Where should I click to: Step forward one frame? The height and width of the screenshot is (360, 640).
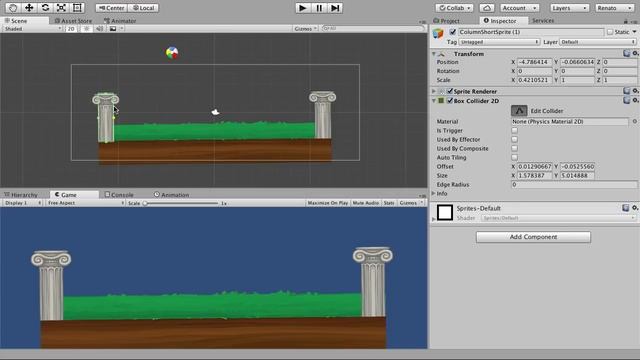[335, 8]
